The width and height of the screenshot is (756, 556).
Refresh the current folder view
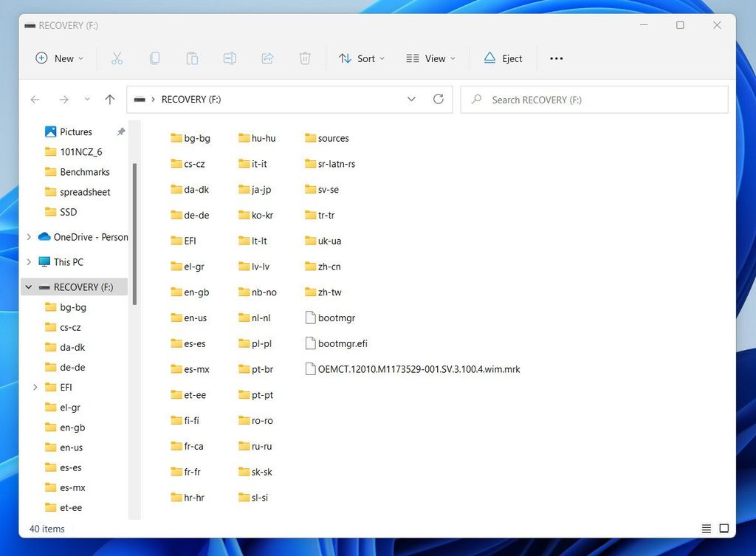pyautogui.click(x=439, y=99)
